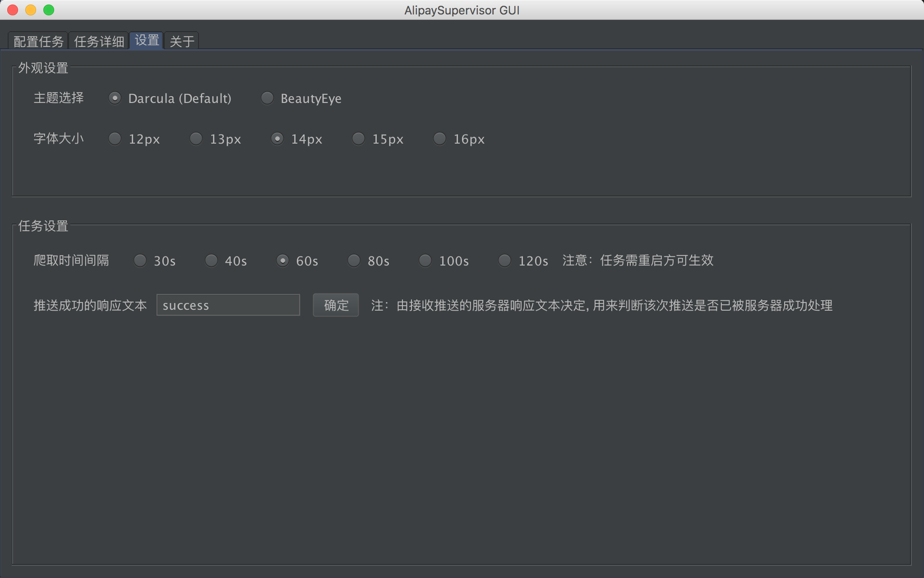Set crawl interval to 40s
This screenshot has width=924, height=578.
point(211,261)
